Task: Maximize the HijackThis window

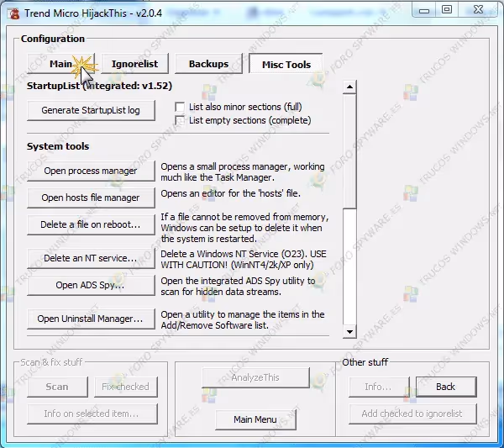Action: [447, 10]
